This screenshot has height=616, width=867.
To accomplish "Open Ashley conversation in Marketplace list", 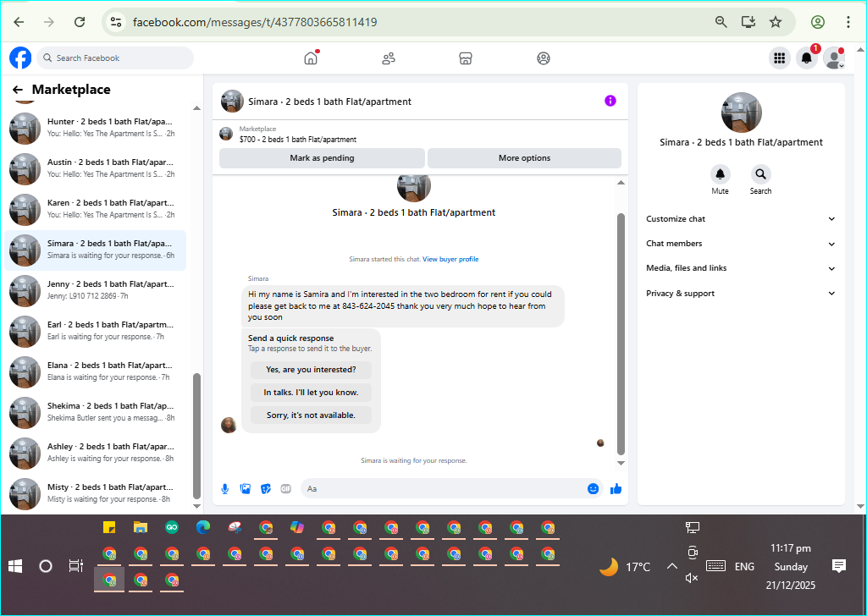I will [95, 453].
